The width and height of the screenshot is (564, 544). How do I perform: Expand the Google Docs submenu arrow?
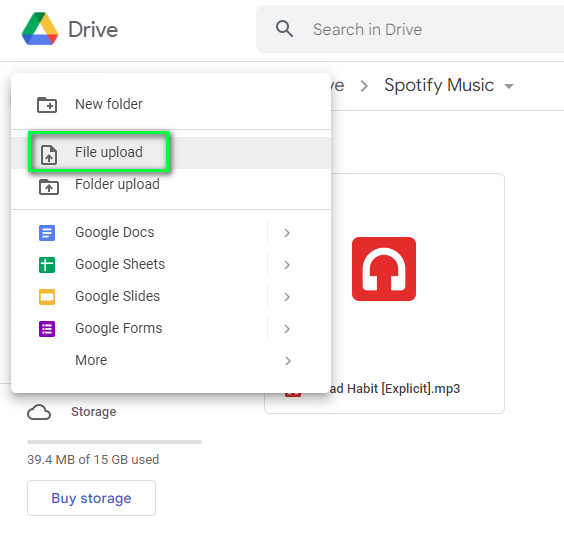click(287, 233)
